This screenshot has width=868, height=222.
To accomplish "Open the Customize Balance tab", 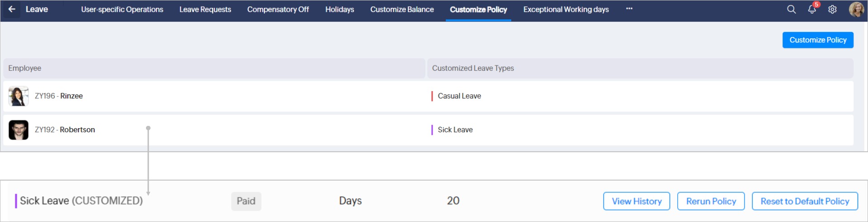I will point(402,9).
